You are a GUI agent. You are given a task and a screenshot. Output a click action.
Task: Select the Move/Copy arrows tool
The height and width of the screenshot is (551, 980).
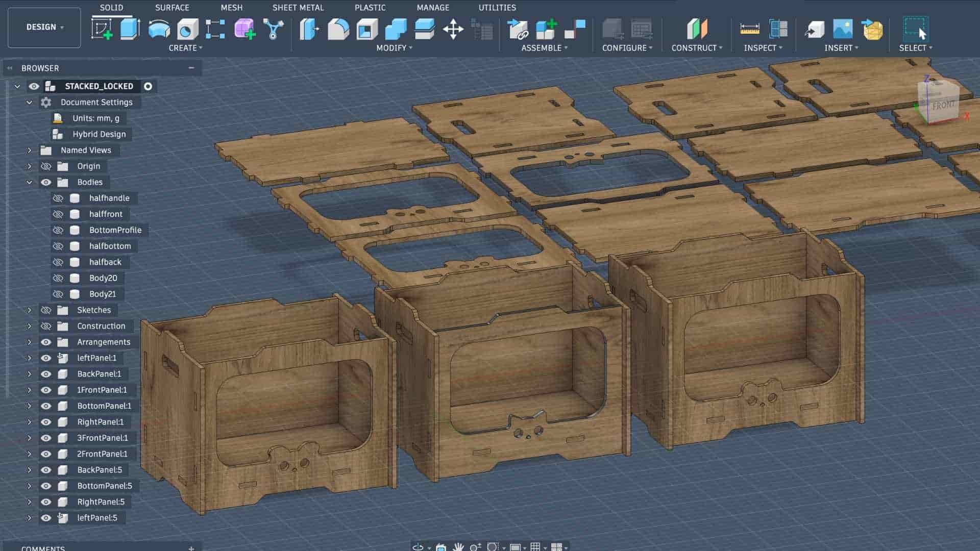(x=453, y=29)
